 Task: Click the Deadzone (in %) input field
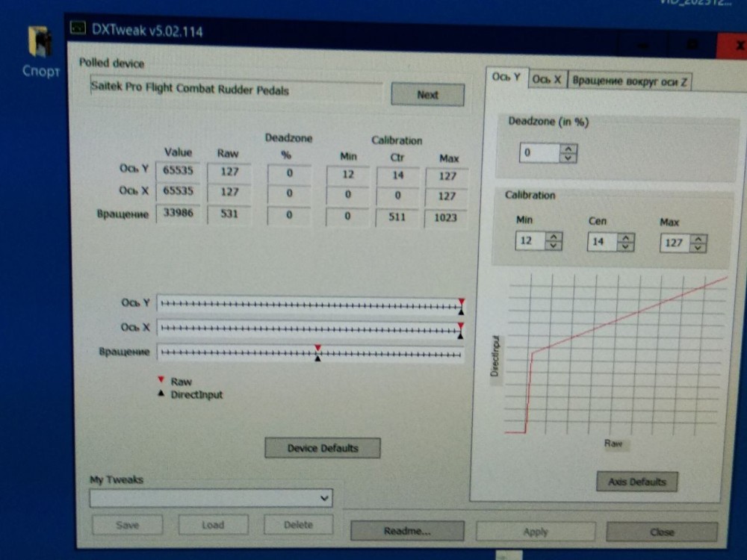click(540, 153)
